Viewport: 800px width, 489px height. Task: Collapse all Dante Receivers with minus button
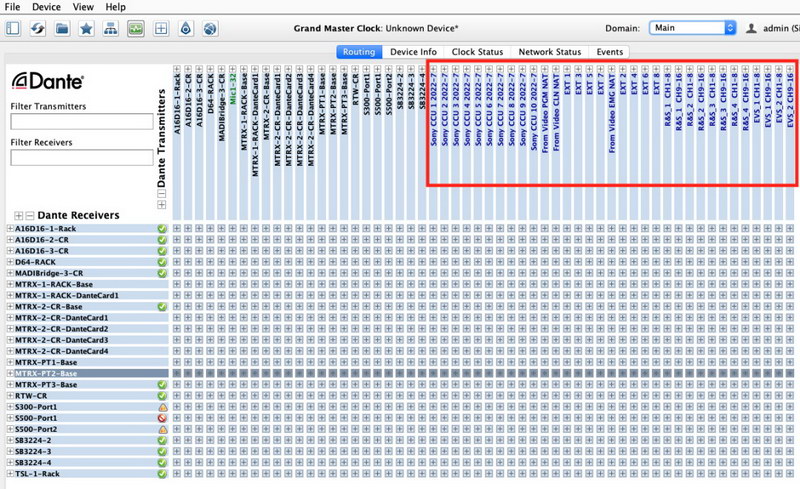pos(30,215)
